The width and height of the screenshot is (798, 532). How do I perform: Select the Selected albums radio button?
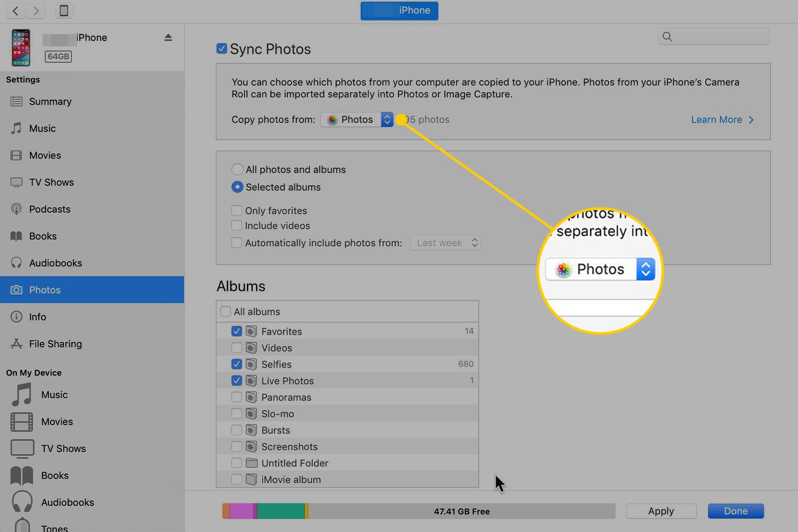(x=237, y=187)
